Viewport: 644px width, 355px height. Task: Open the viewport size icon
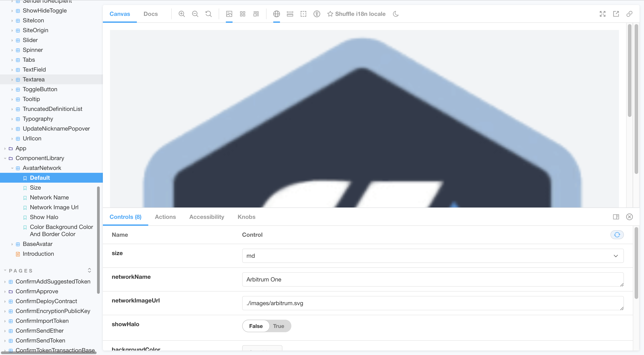[256, 14]
